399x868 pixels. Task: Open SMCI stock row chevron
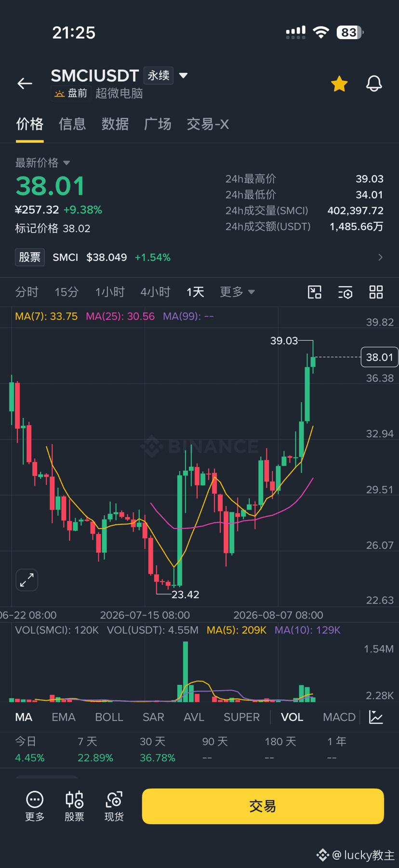tap(380, 257)
